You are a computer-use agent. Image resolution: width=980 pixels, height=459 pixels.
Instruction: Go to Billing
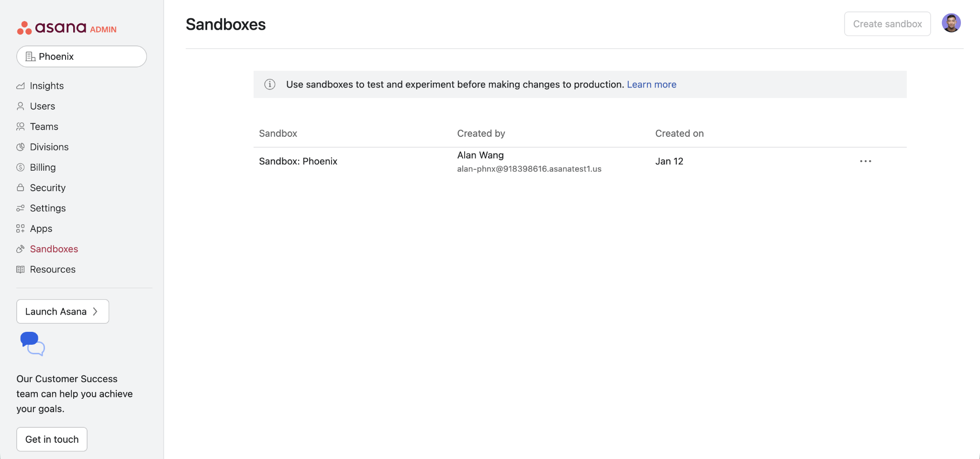(43, 167)
